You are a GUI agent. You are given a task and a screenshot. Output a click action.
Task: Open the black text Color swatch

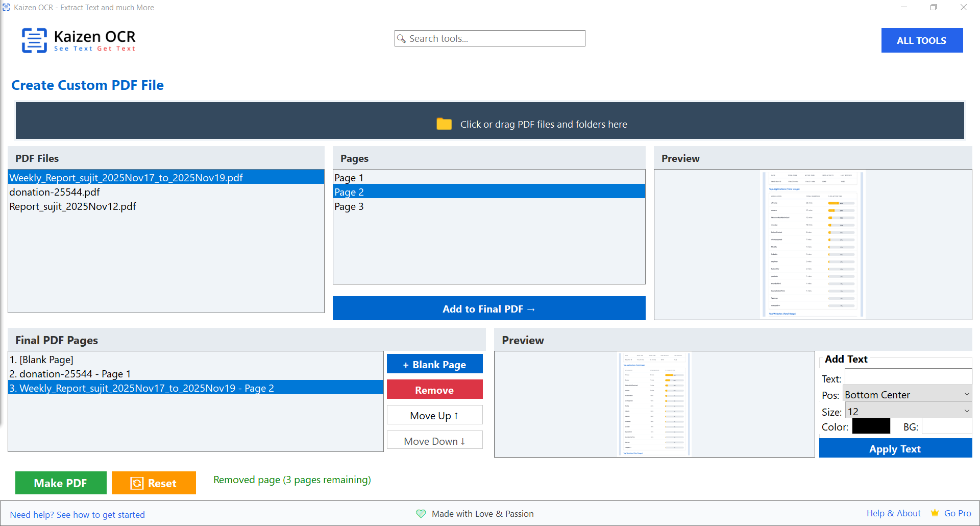pos(870,426)
